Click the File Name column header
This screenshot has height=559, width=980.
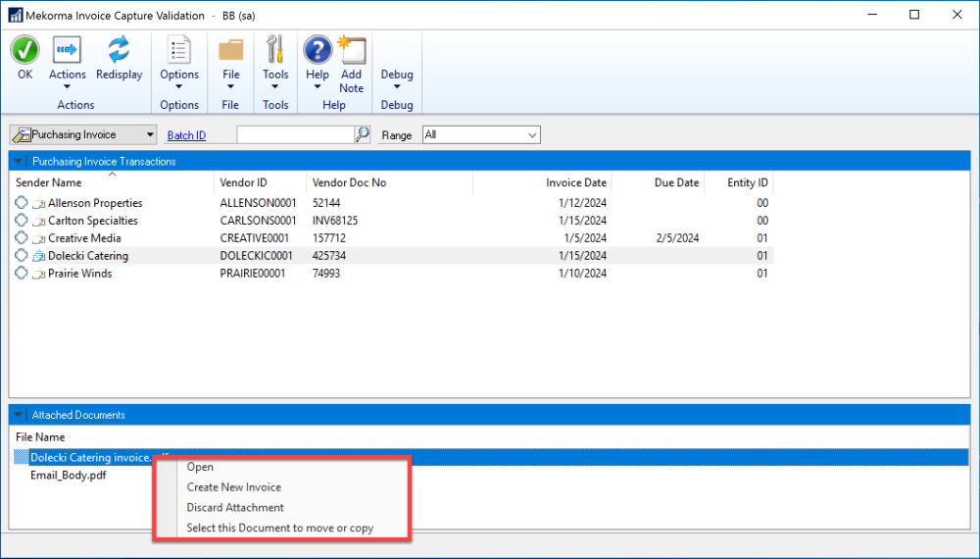[40, 437]
